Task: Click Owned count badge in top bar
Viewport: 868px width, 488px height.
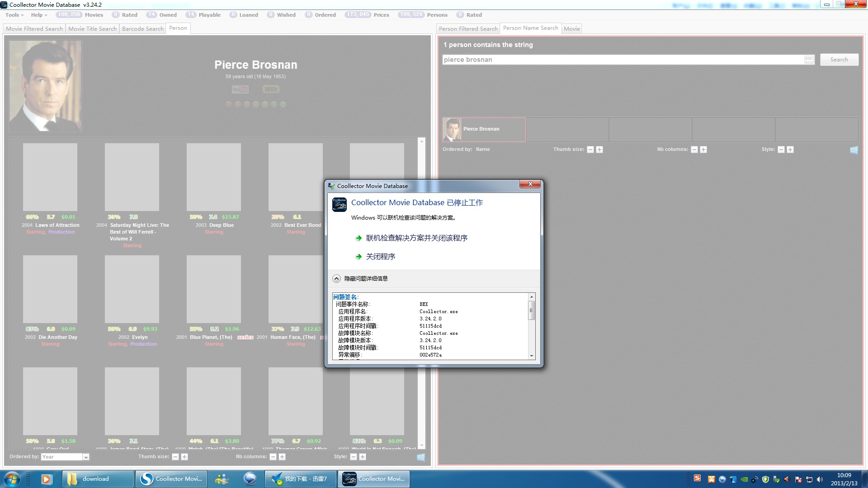Action: [x=151, y=14]
